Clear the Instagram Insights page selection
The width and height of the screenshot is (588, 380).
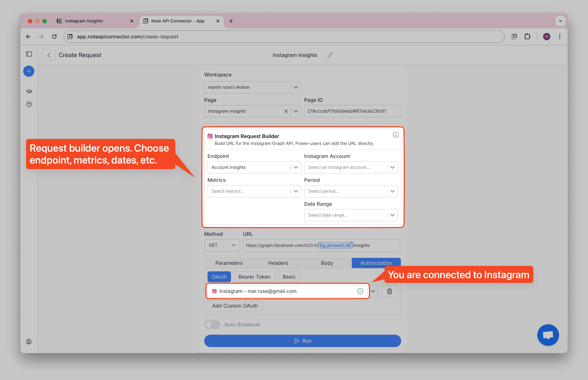[286, 111]
